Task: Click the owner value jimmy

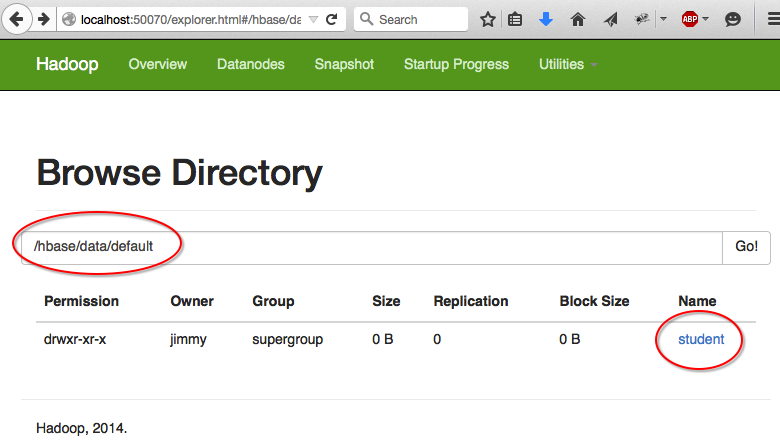Action: [188, 340]
